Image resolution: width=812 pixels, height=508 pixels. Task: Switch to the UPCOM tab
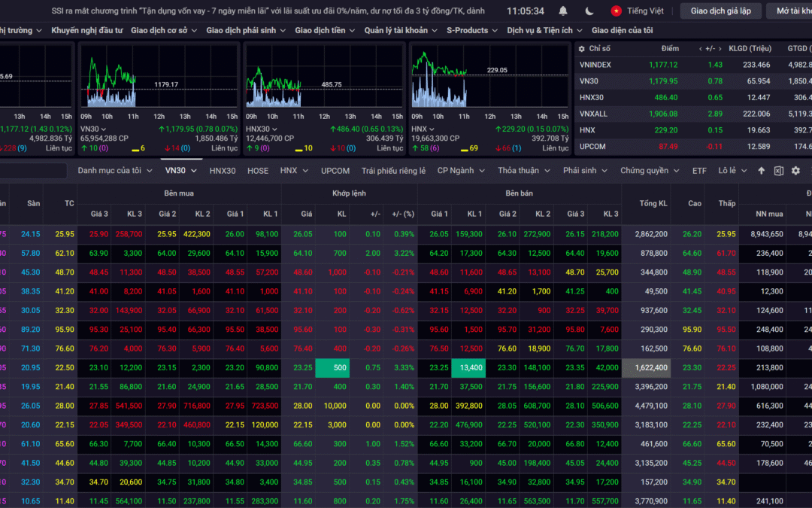(x=335, y=171)
